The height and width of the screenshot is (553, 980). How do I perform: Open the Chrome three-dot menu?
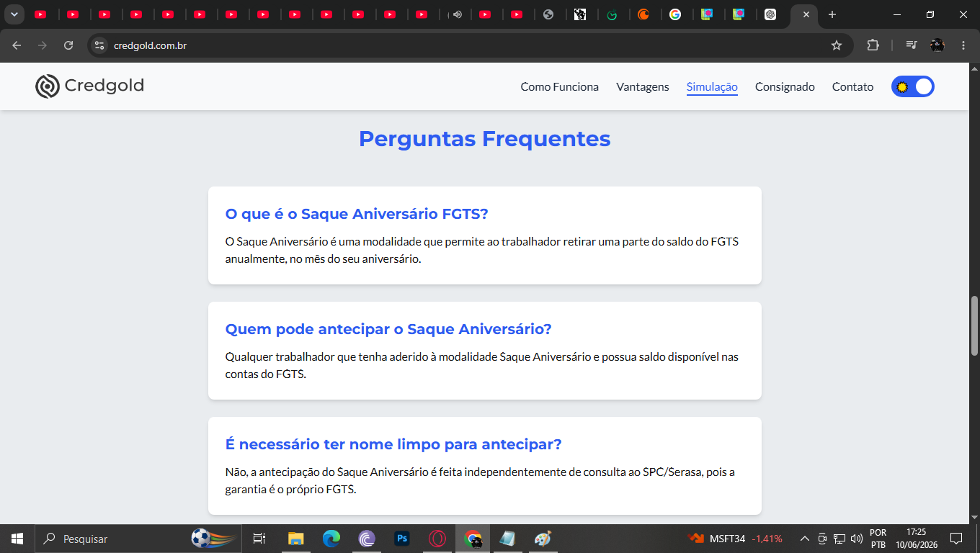click(x=963, y=45)
